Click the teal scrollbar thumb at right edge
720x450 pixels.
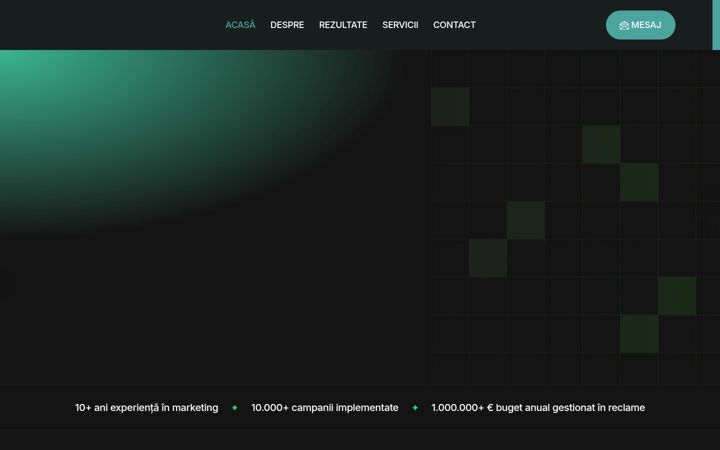(x=716, y=25)
